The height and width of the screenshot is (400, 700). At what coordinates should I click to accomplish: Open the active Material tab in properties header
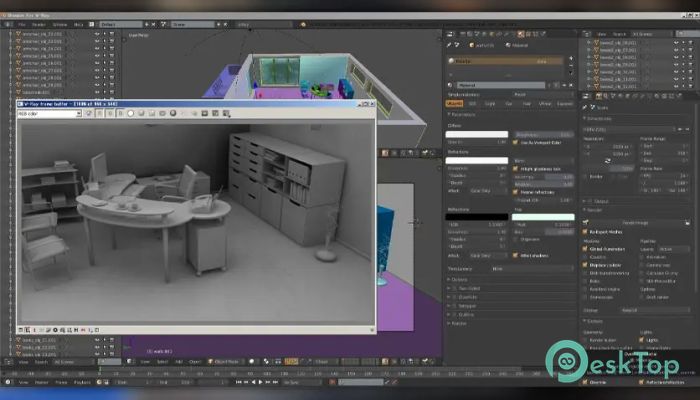click(519, 34)
